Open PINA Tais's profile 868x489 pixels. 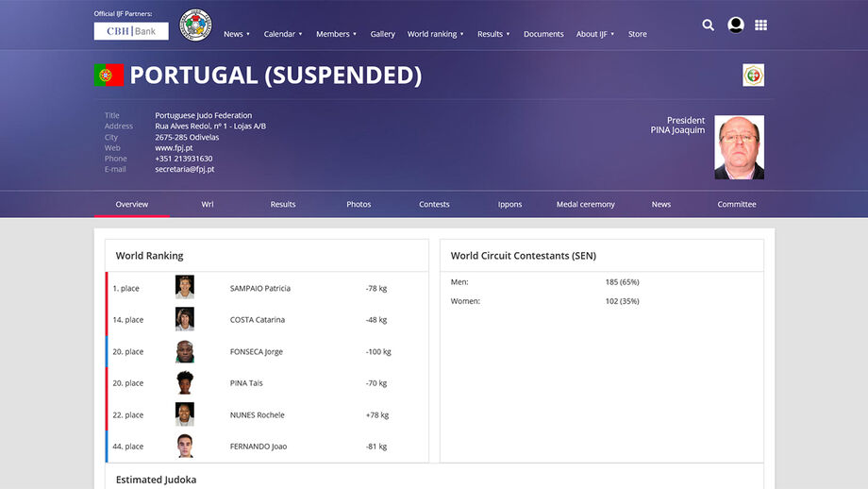[x=246, y=383]
